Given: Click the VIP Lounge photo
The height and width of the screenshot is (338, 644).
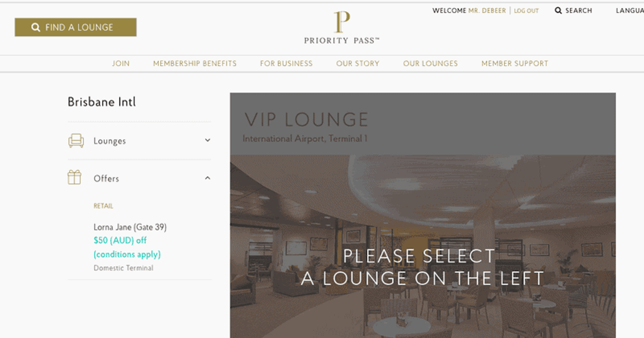Looking at the screenshot, I should [423, 246].
